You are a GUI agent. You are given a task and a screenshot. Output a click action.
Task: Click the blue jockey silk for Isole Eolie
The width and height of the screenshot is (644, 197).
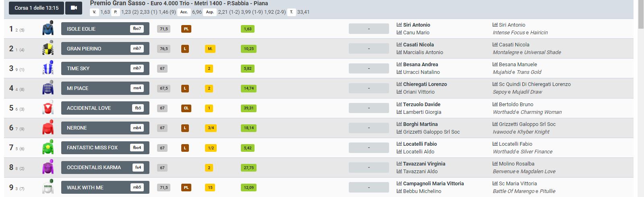pos(48,29)
